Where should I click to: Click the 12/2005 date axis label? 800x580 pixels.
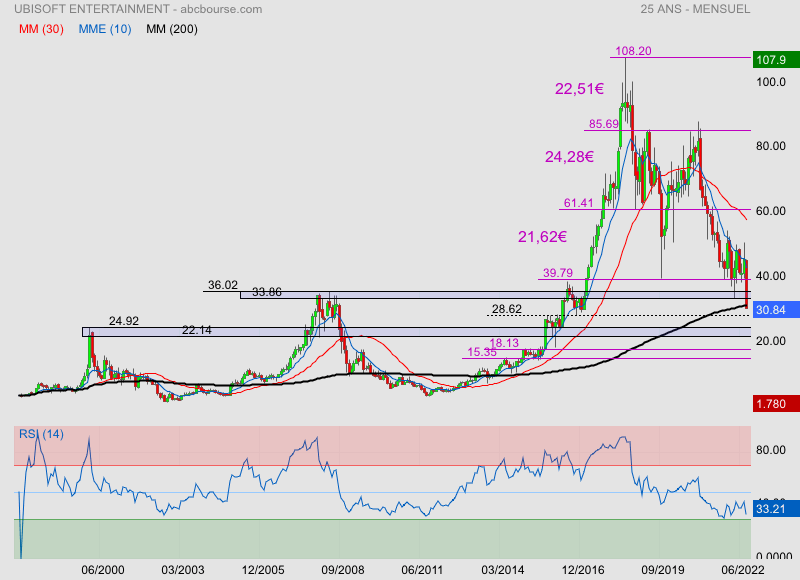(x=263, y=570)
